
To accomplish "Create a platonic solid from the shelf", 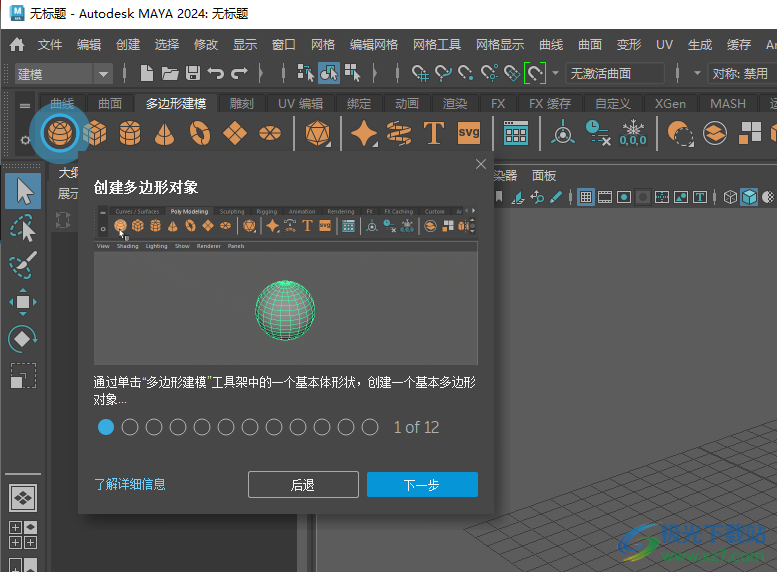I will [x=318, y=133].
